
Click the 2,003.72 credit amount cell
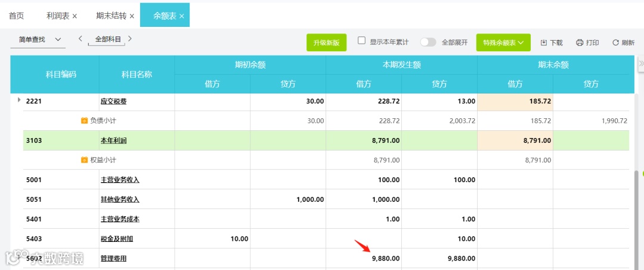point(439,121)
